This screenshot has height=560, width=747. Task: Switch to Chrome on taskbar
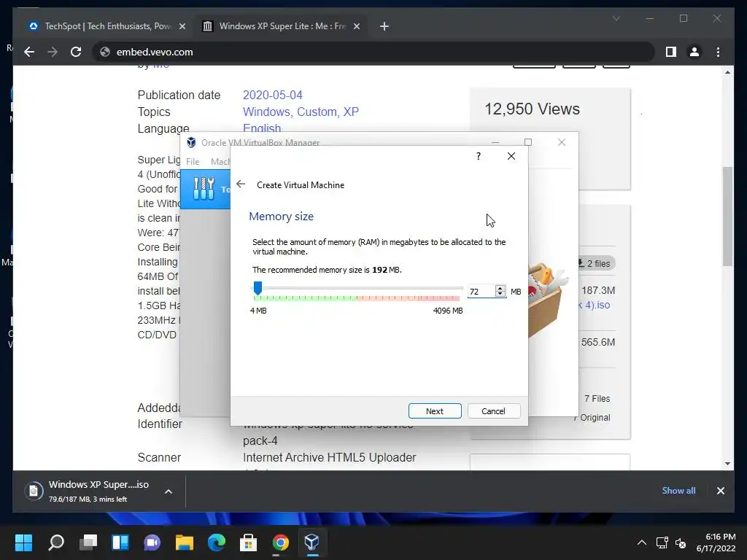281,542
